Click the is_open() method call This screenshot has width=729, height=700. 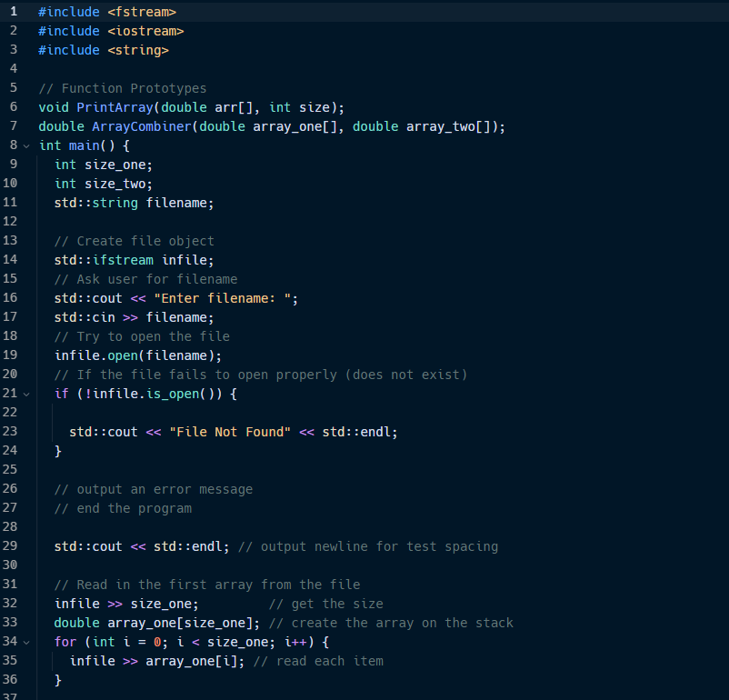pyautogui.click(x=180, y=394)
